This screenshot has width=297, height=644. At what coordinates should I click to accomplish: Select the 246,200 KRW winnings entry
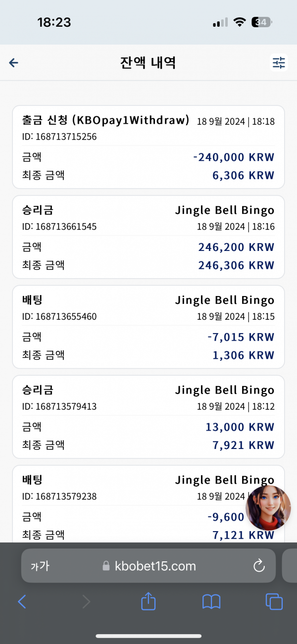[148, 237]
